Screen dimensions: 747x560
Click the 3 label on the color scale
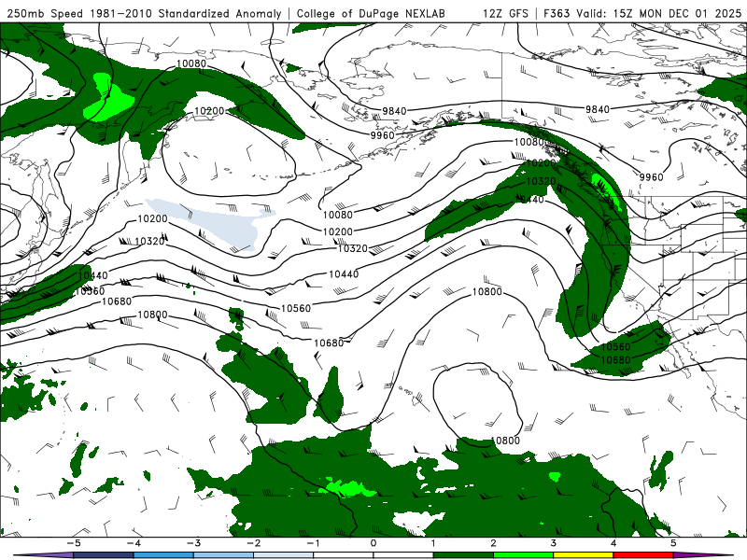(x=554, y=543)
